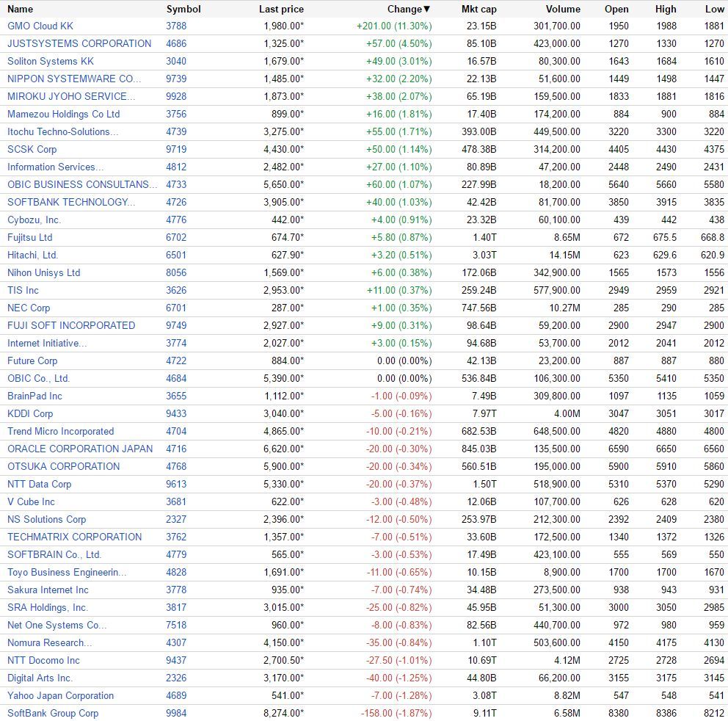Sort by Symbol column header

[183, 10]
